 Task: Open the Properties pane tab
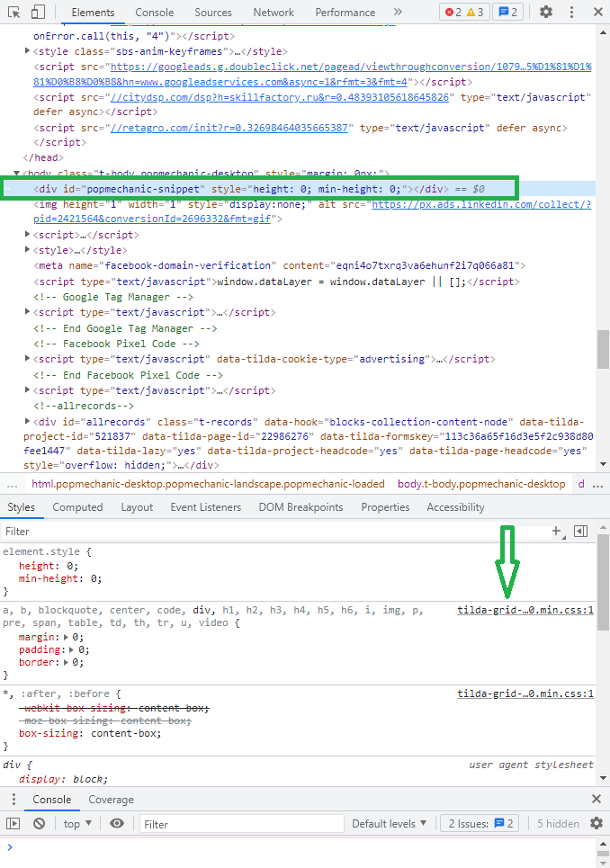tap(385, 507)
